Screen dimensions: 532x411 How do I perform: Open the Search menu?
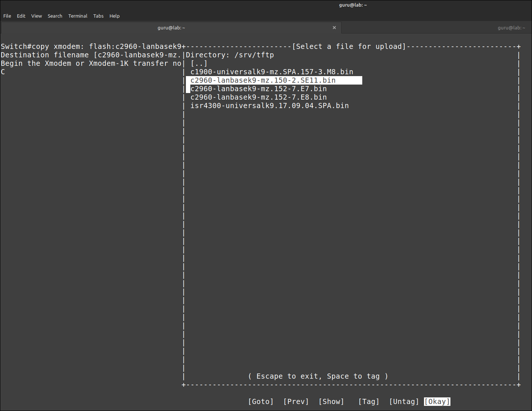coord(55,16)
